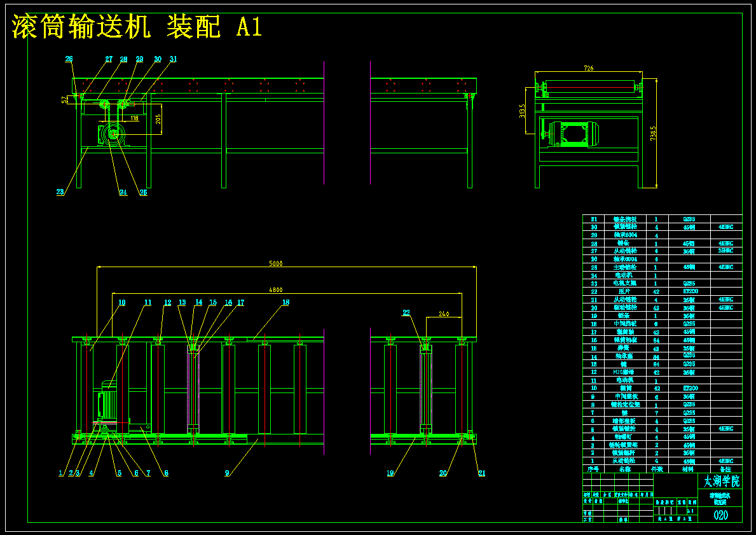
Task: Select callout number 22 above 240 dimension
Action: point(406,312)
